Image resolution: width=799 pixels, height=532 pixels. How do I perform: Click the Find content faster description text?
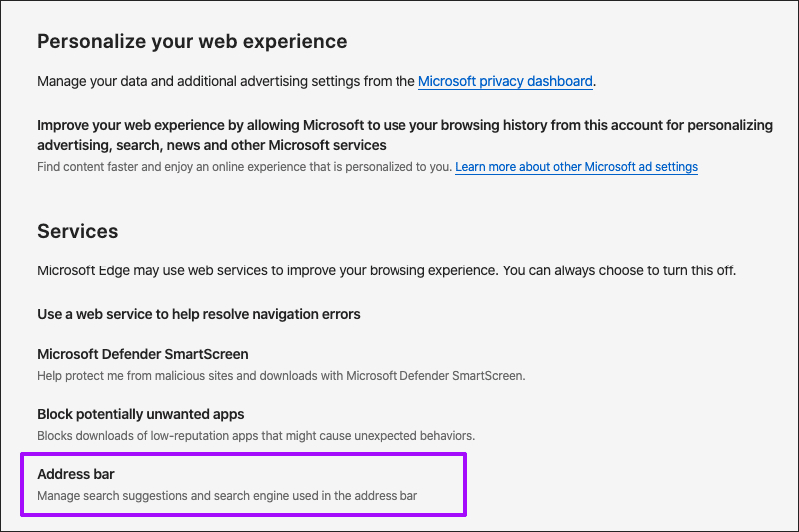245,167
